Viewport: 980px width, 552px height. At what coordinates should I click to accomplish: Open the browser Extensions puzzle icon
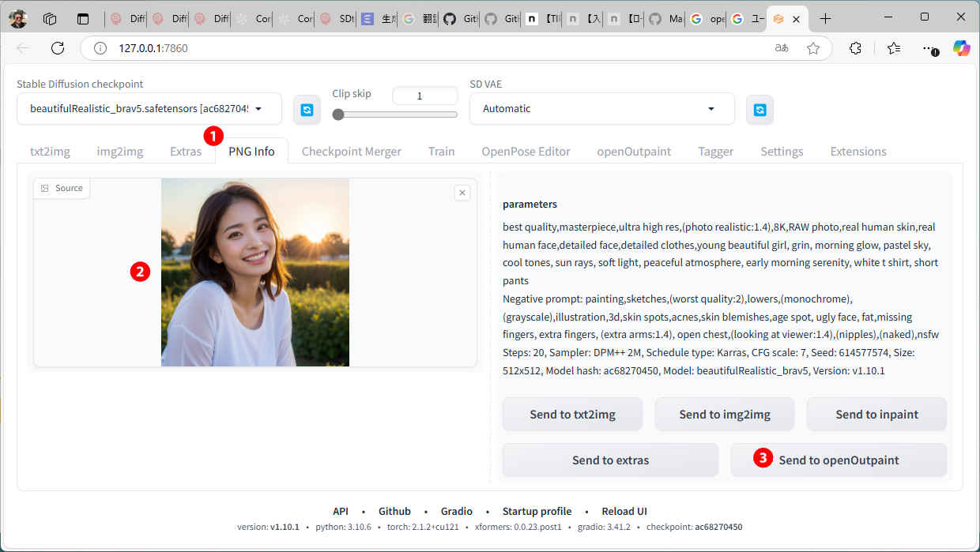855,48
